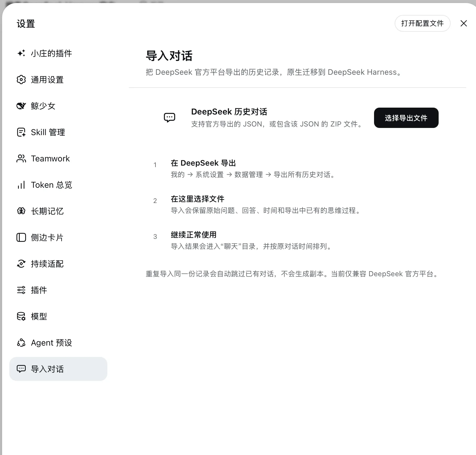Image resolution: width=476 pixels, height=455 pixels.
Task: Click the sliders icon beside 插件
Action: click(21, 290)
